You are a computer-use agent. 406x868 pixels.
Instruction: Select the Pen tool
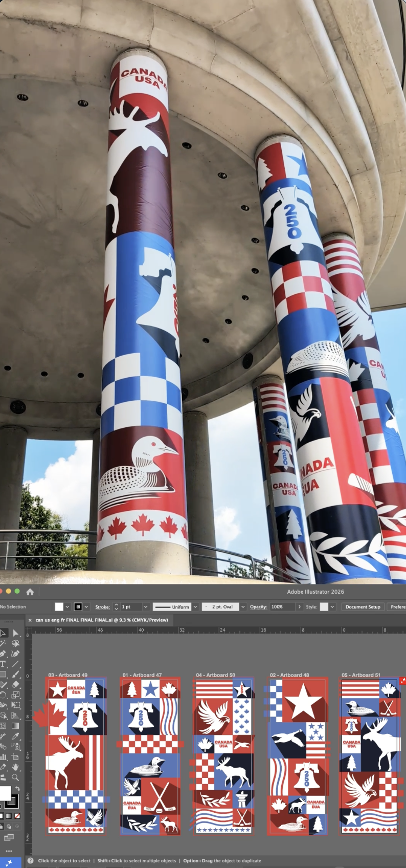click(3, 653)
